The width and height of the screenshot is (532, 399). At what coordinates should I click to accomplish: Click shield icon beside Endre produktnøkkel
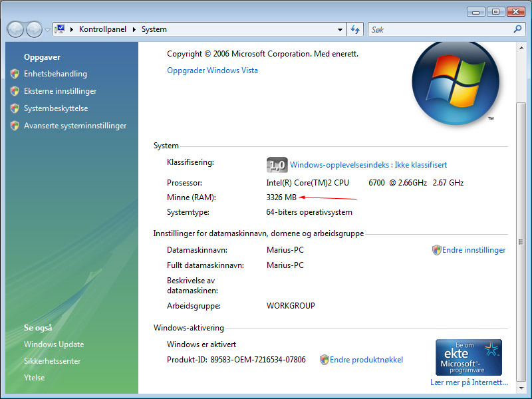pyautogui.click(x=325, y=360)
